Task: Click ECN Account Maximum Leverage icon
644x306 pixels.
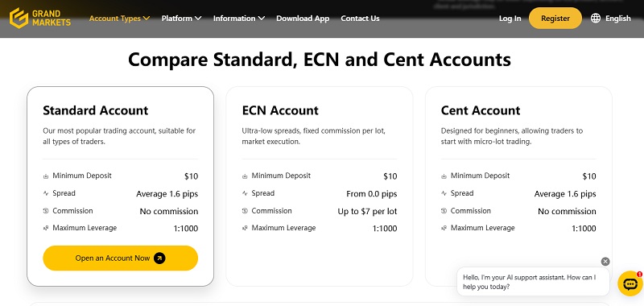Action: pyautogui.click(x=245, y=228)
